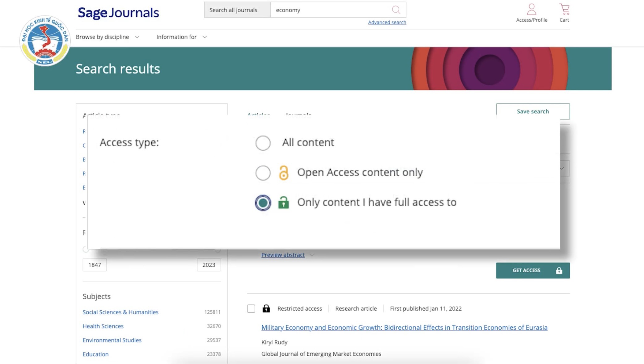The width and height of the screenshot is (644, 364).
Task: Click the Social Sciences count 125811
Action: [212, 312]
